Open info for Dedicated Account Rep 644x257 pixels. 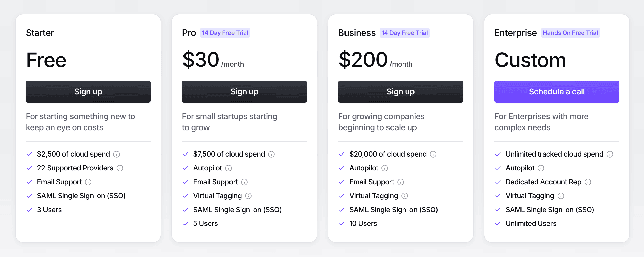pos(588,182)
